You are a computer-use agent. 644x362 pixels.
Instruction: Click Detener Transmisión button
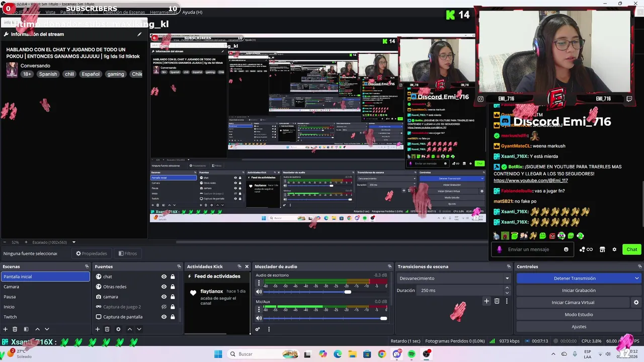pos(575,278)
